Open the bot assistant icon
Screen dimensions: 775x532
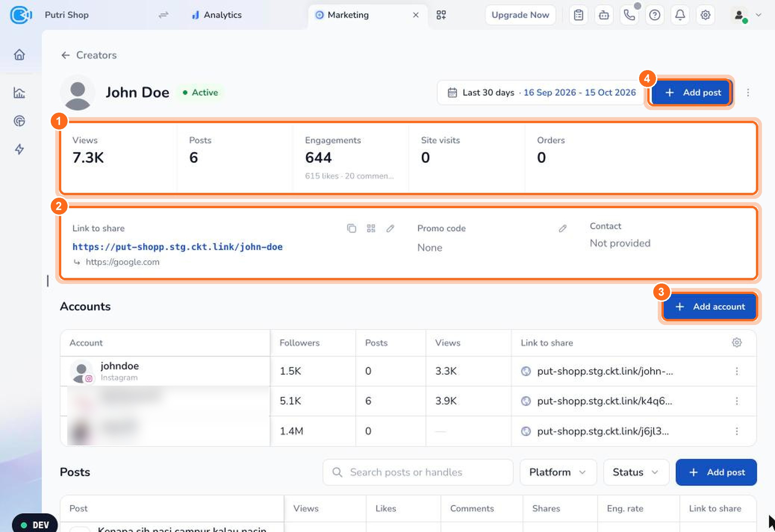(604, 15)
